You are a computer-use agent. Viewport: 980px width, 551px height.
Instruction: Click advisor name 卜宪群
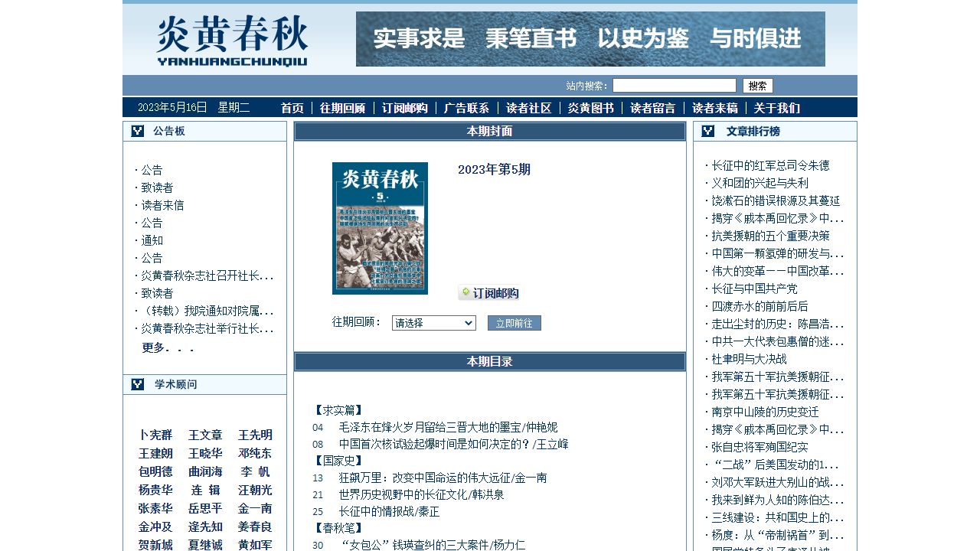coord(155,435)
